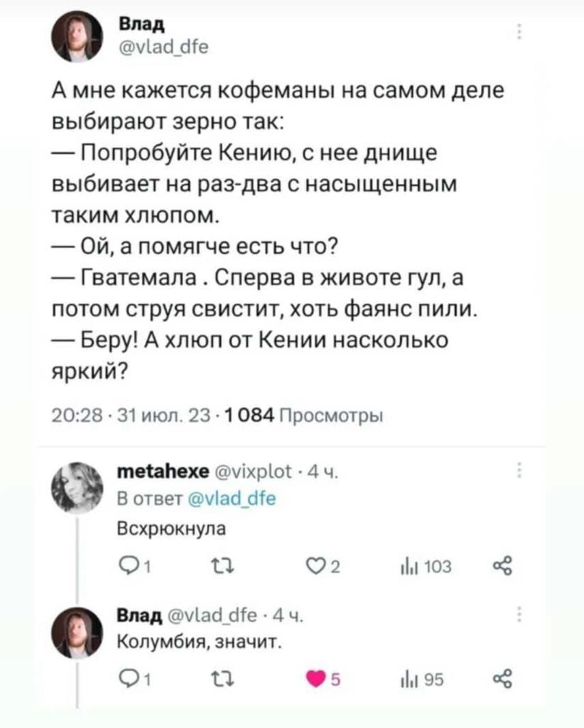This screenshot has width=584, height=728.
Task: Click the retweet icon under metahexe's reply
Action: point(224,567)
